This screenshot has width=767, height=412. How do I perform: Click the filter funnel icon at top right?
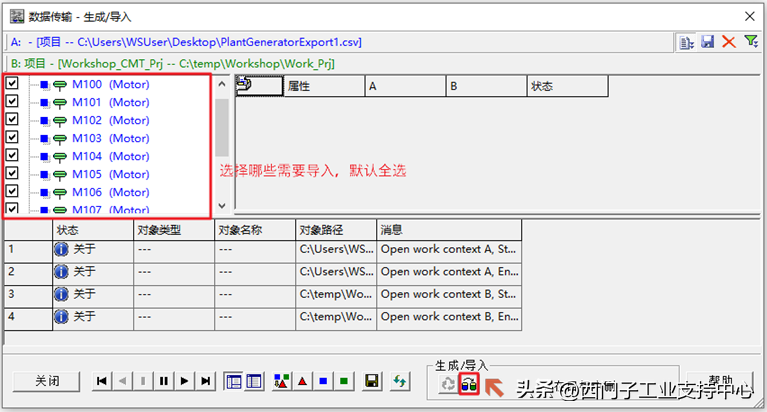(x=751, y=42)
